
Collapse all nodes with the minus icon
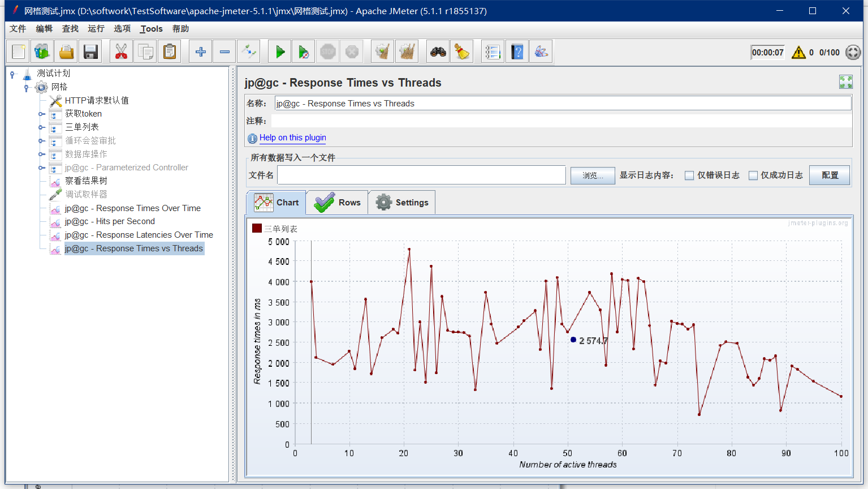pos(224,52)
